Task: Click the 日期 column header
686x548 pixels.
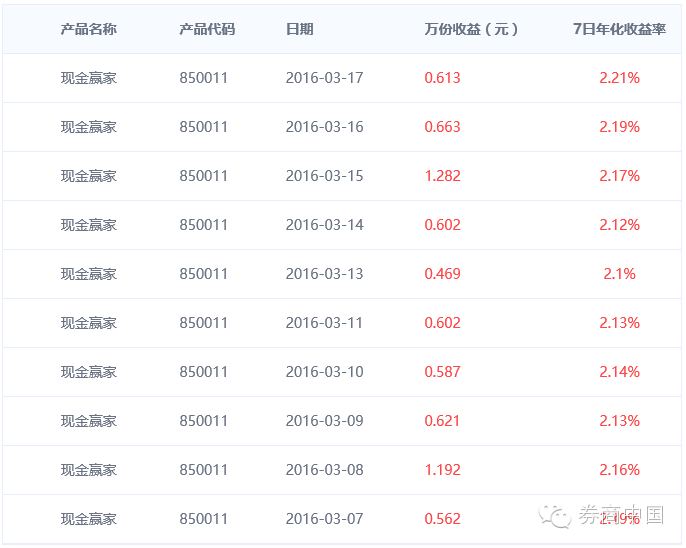Action: [x=299, y=29]
